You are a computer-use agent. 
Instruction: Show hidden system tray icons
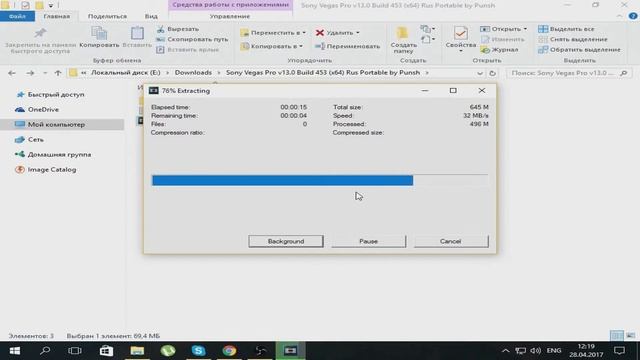point(505,351)
